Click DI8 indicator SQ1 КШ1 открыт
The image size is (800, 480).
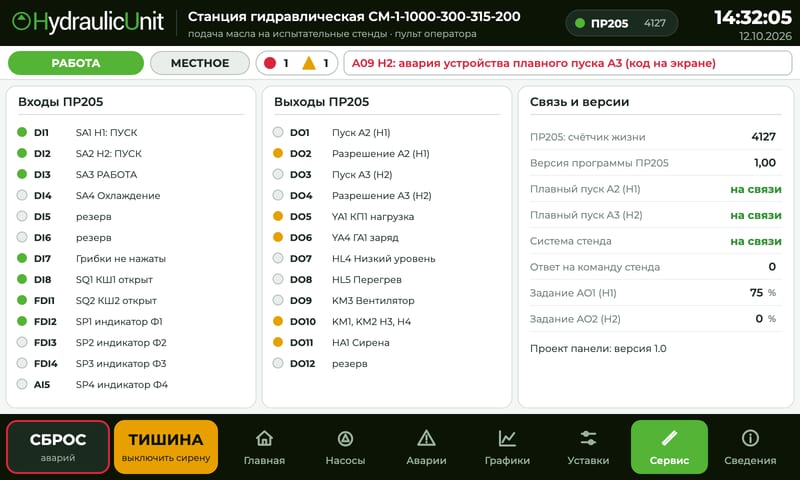pyautogui.click(x=22, y=279)
